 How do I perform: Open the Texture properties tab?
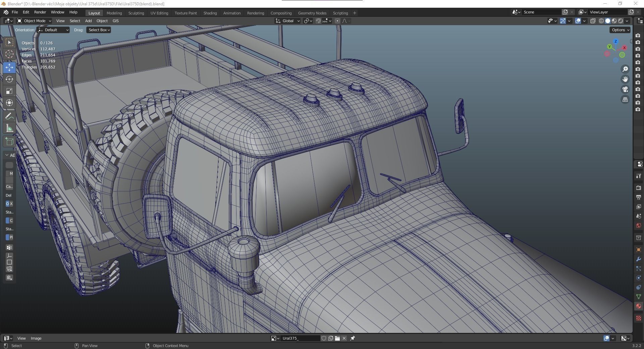click(638, 318)
